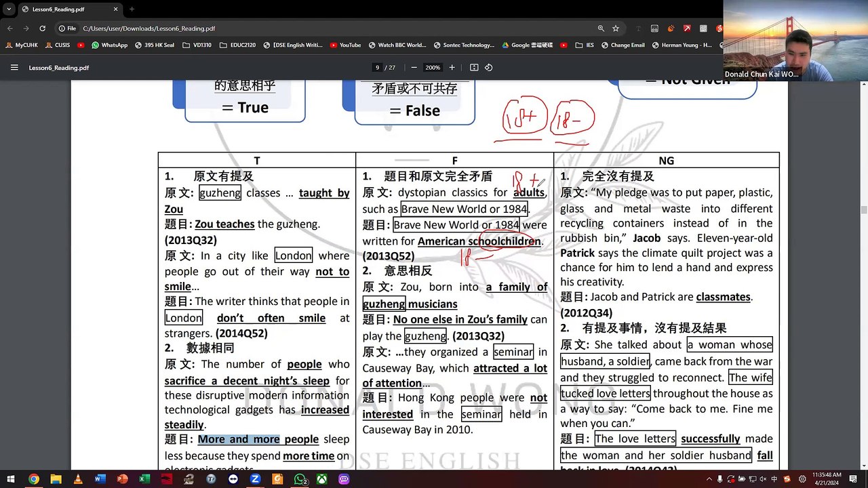Open the VD1310 bookmark folder
This screenshot has width=868, height=488.
[197, 45]
